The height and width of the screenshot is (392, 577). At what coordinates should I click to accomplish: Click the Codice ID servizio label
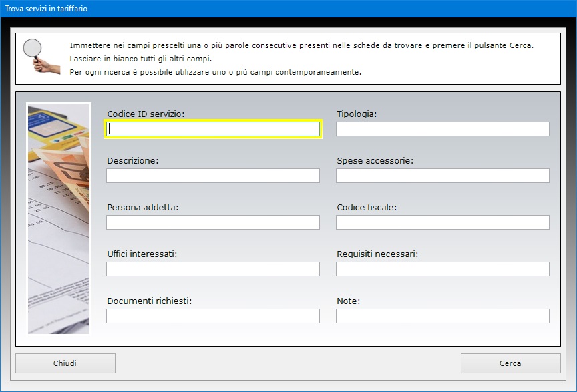click(146, 114)
